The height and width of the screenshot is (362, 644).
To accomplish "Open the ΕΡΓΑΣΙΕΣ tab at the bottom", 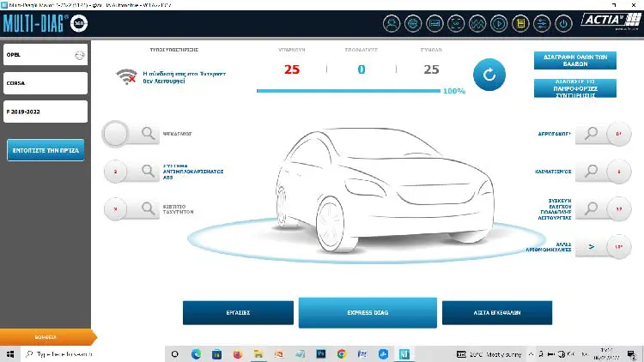I will (238, 313).
